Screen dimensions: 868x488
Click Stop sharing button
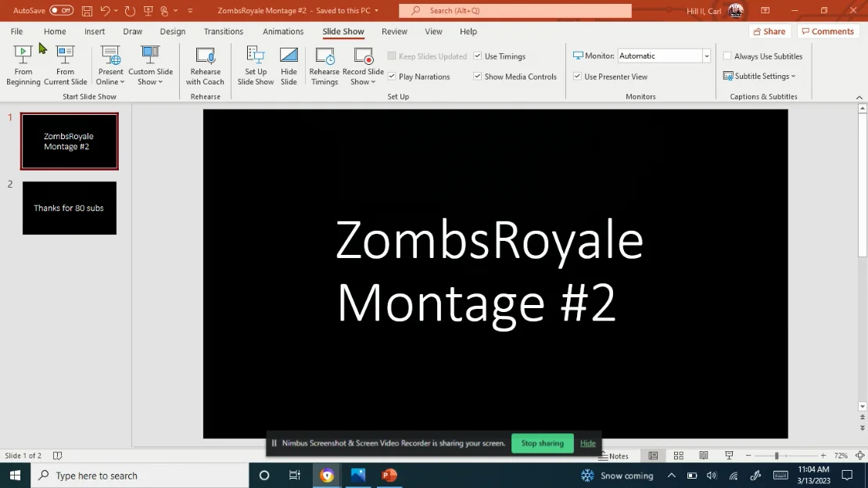click(543, 443)
